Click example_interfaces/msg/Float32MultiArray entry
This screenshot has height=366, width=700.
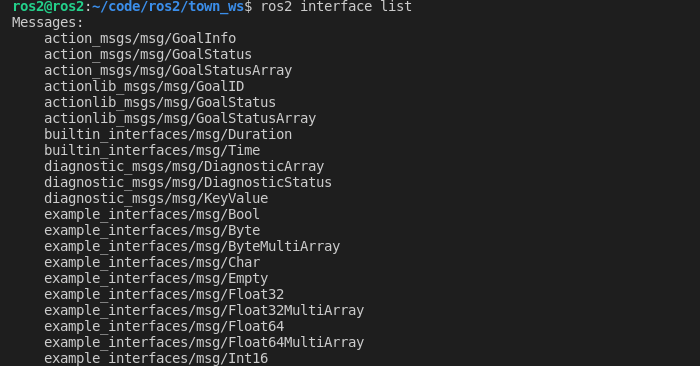(204, 310)
